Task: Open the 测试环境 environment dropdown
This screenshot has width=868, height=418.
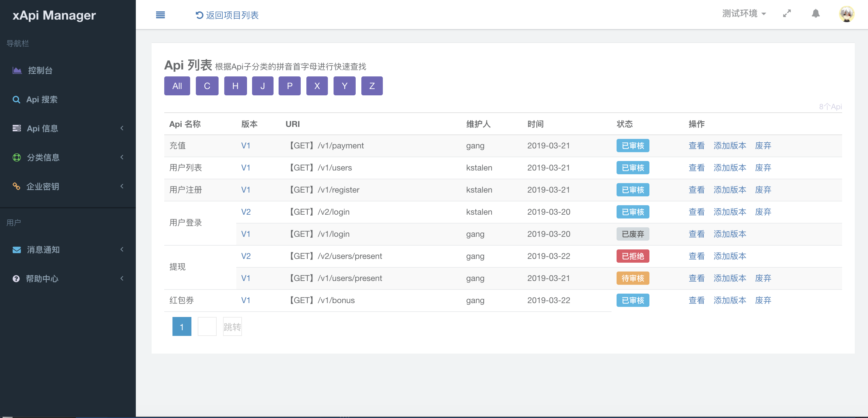Action: coord(744,14)
